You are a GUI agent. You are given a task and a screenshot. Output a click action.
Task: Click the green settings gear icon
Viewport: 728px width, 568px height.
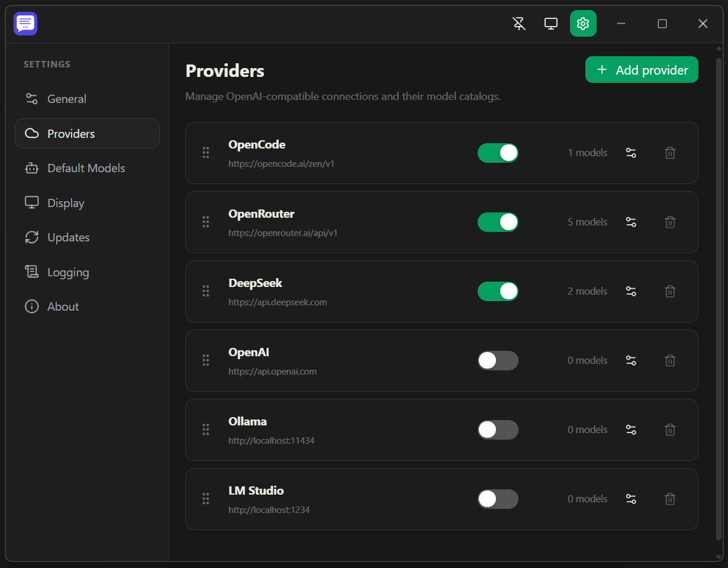pyautogui.click(x=583, y=24)
